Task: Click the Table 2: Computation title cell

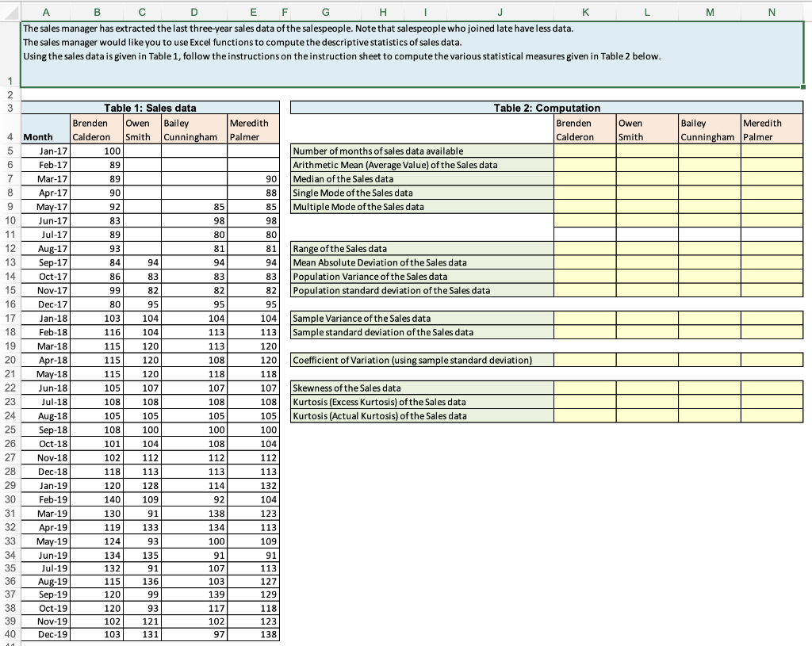Action: tap(547, 108)
